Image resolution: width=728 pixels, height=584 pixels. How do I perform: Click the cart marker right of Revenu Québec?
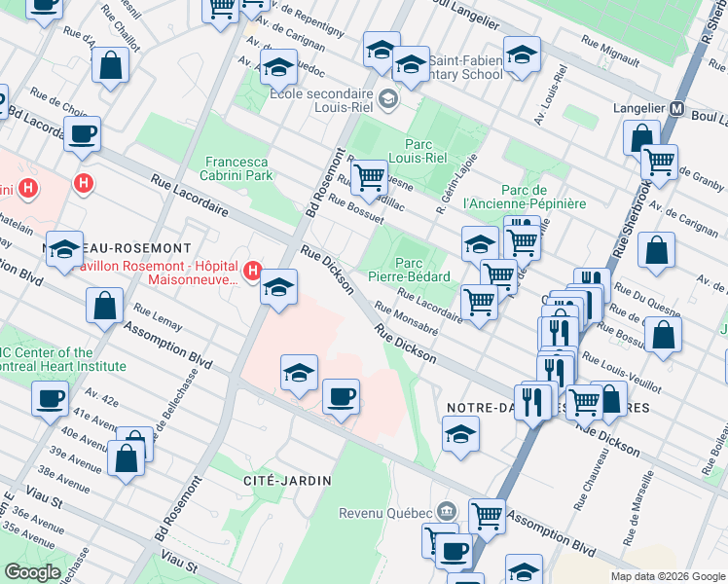tap(487, 516)
